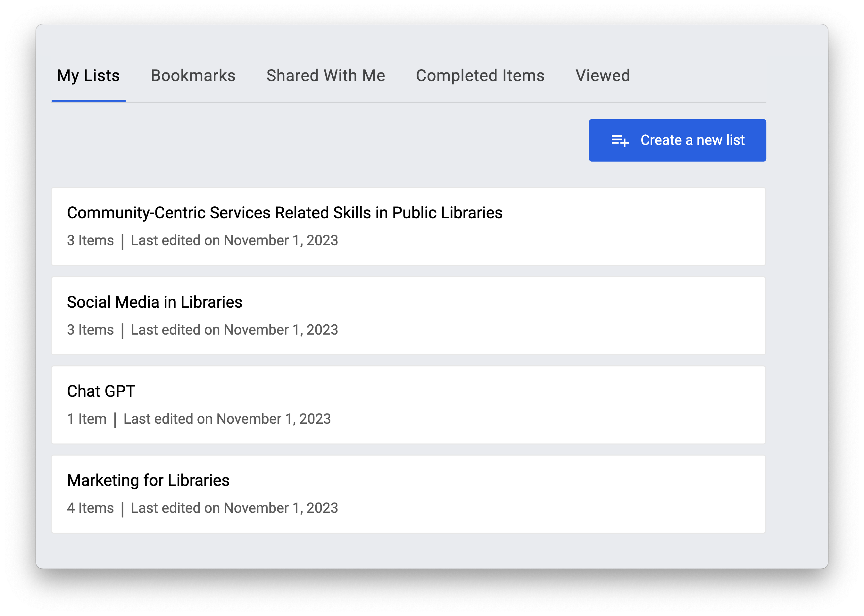Select the Completed Items tab
The image size is (864, 616).
(x=480, y=76)
